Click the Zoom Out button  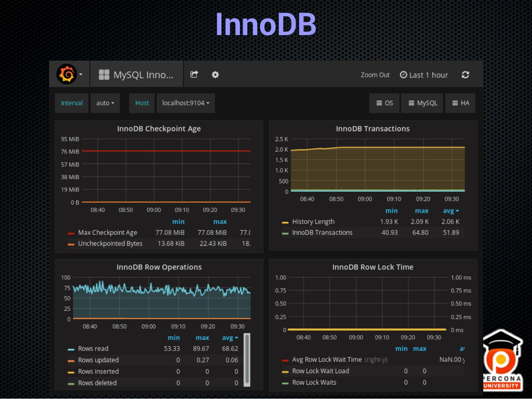tap(375, 75)
